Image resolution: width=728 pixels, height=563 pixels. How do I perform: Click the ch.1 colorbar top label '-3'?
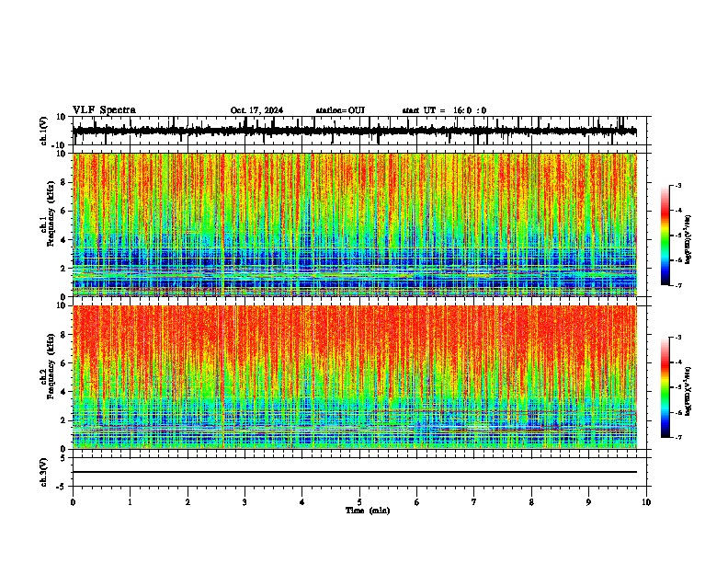pyautogui.click(x=677, y=185)
